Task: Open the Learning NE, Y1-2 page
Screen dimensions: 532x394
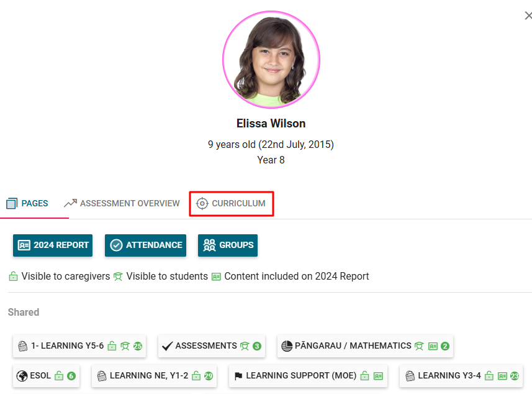Action: tap(148, 375)
